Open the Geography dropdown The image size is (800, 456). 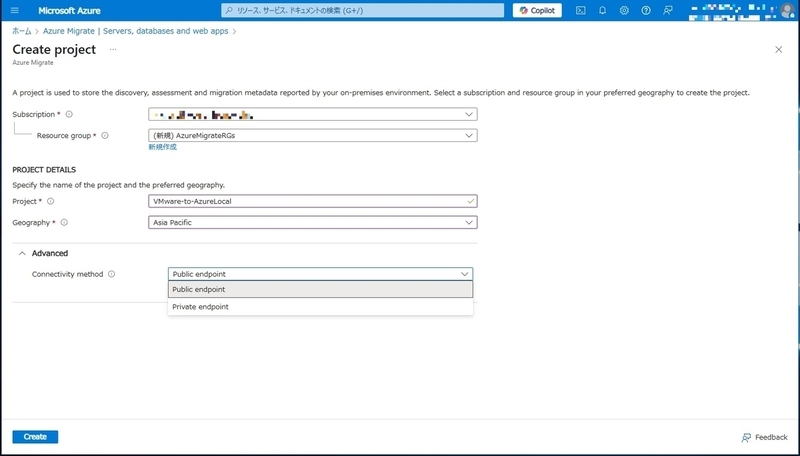click(x=313, y=222)
